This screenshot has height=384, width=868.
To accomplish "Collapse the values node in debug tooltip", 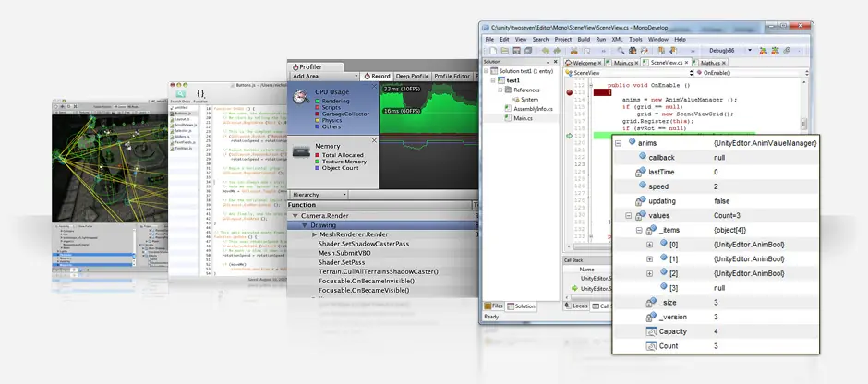I will coord(628,216).
